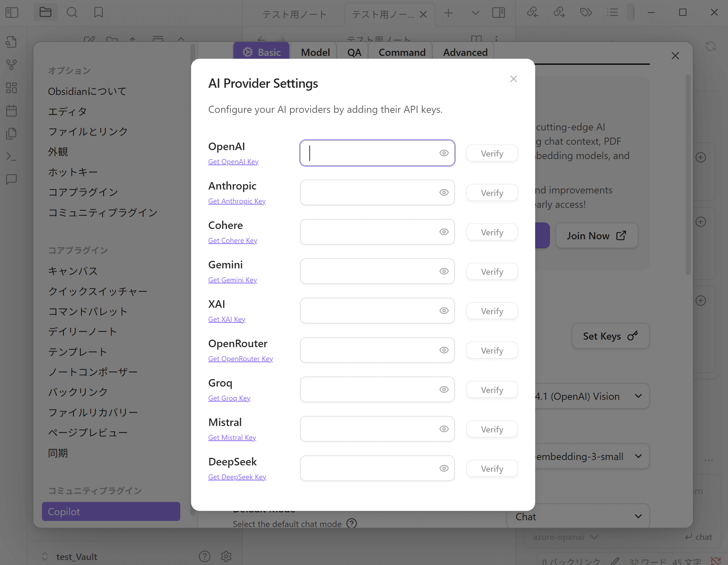This screenshot has width=728, height=565.
Task: Open the (OpenAI) Vision model dropdown
Action: coord(591,396)
